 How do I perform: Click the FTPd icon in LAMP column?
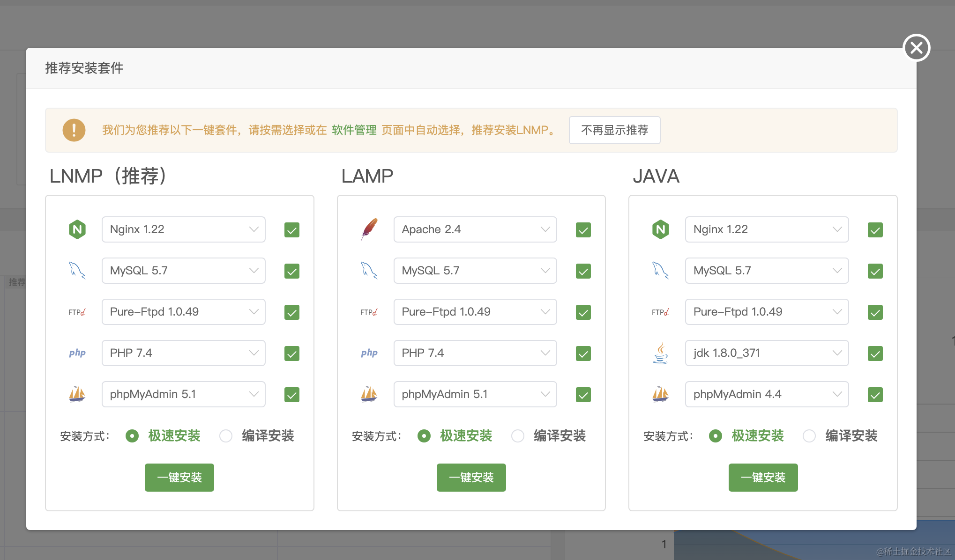click(369, 312)
